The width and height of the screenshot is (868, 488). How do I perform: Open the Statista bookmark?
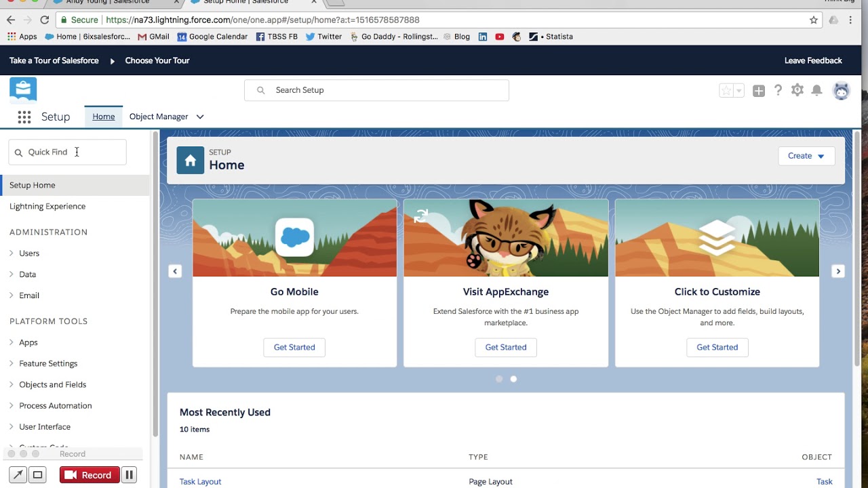[551, 37]
